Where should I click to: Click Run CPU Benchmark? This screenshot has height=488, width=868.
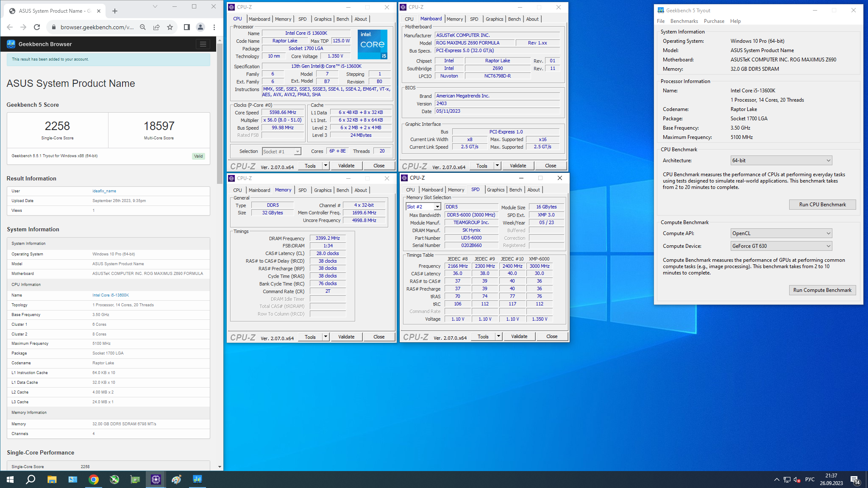click(822, 205)
